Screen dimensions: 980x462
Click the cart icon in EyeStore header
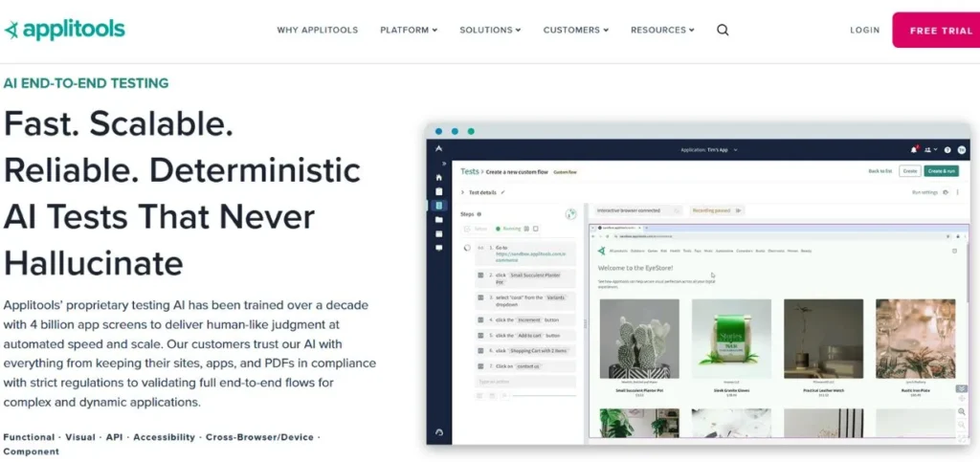pos(954,251)
